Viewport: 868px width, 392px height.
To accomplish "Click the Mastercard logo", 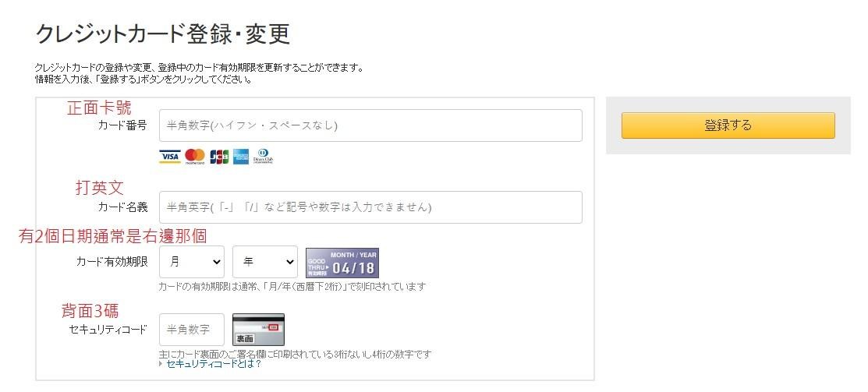I will pyautogui.click(x=195, y=157).
